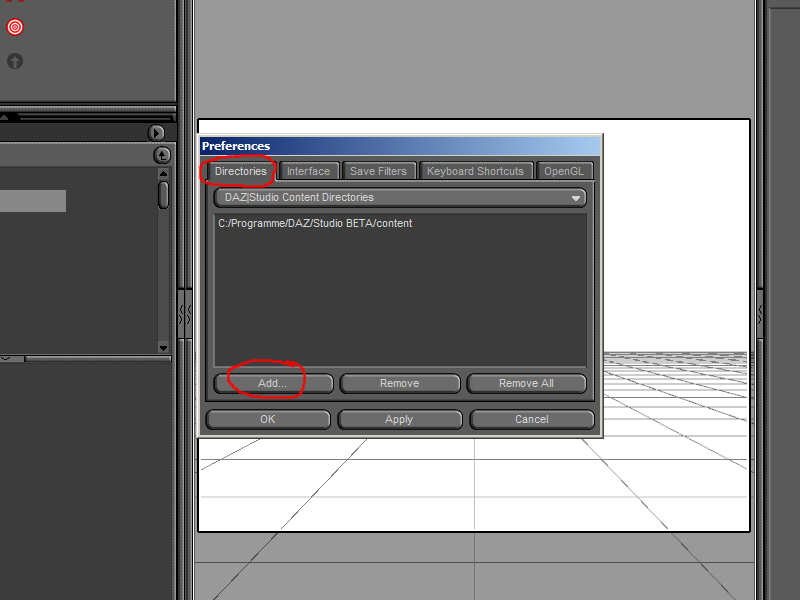Click the round play-arrow button in left panel
Viewport: 800px width, 600px height.
[x=157, y=133]
